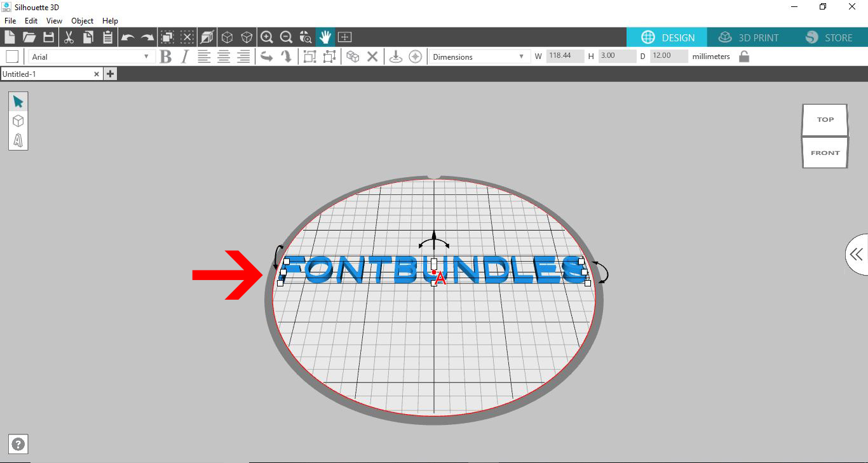Open the View menu
This screenshot has width=868, height=463.
(54, 21)
